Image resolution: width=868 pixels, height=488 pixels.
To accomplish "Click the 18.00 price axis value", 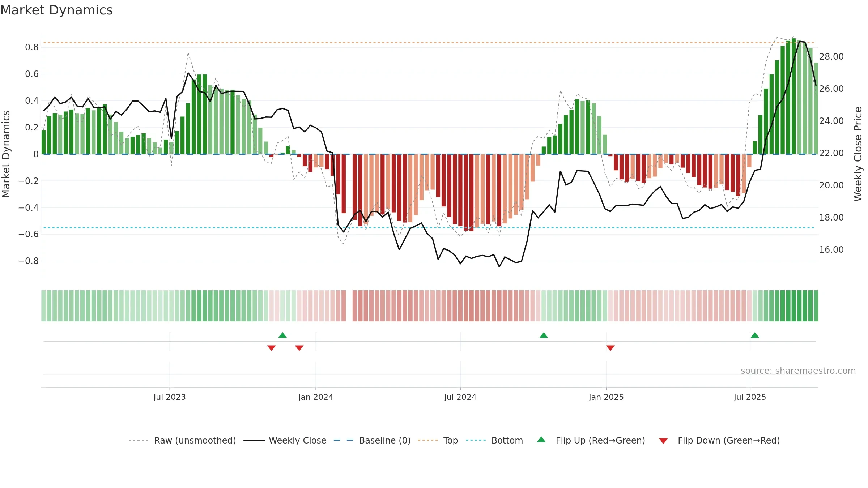I will [x=831, y=217].
